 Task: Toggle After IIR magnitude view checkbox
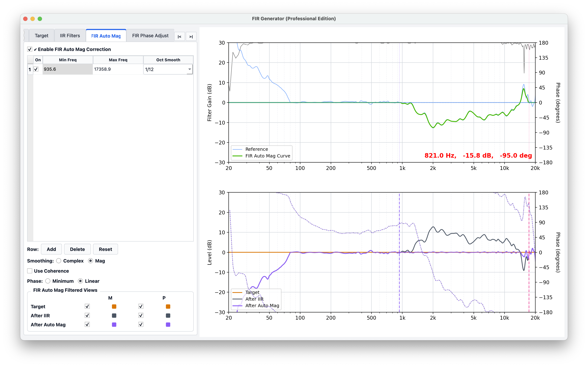click(x=87, y=315)
